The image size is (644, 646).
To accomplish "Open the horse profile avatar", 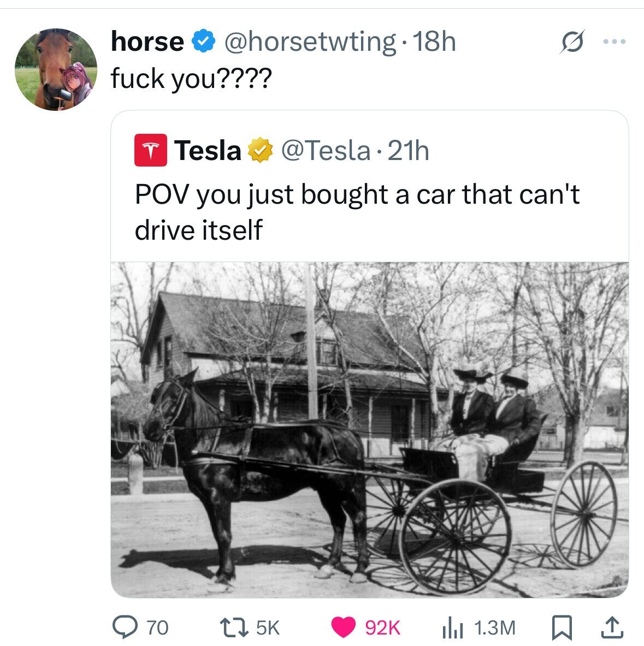I will [56, 69].
